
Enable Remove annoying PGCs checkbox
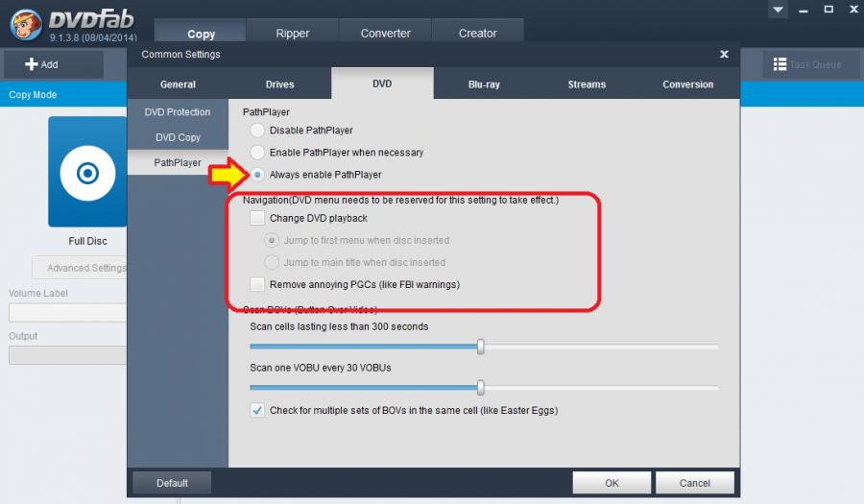tap(257, 284)
